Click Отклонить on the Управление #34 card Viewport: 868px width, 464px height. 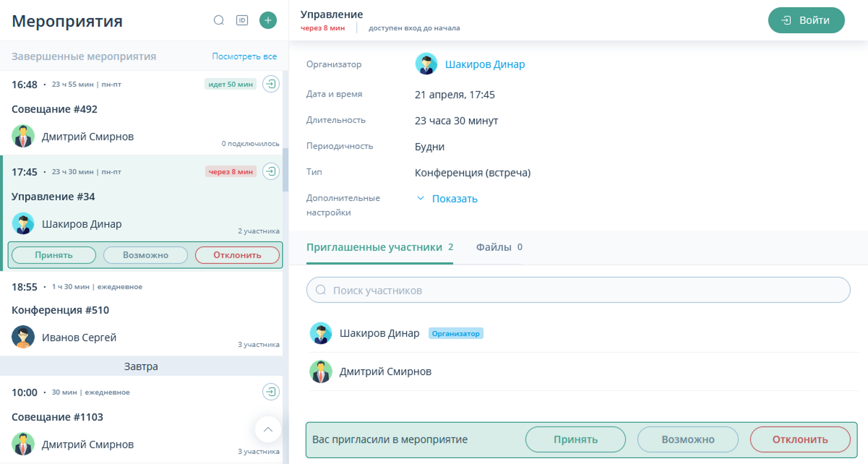pyautogui.click(x=237, y=255)
